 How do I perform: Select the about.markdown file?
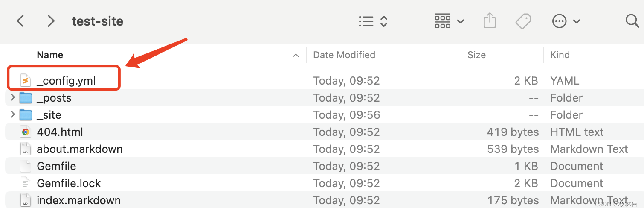tap(80, 149)
